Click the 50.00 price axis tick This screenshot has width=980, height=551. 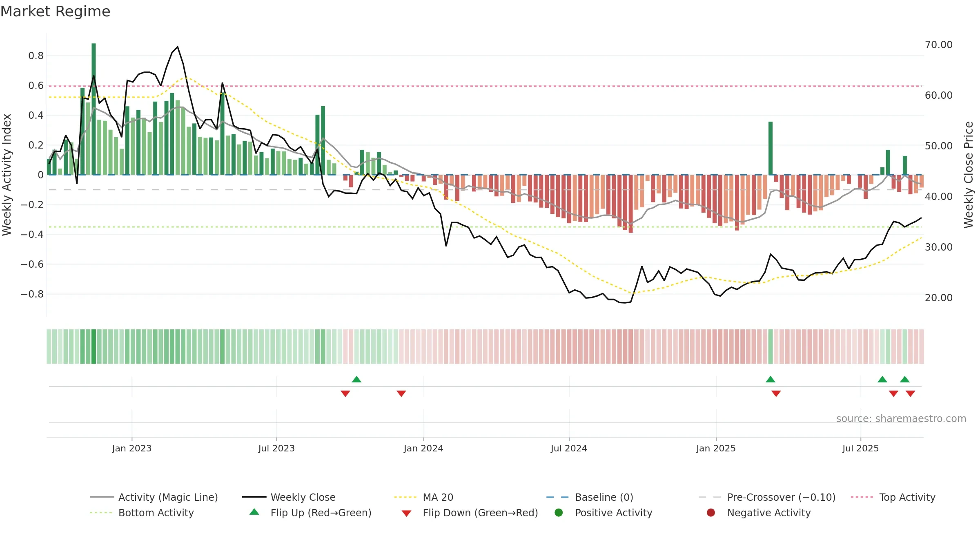(939, 146)
